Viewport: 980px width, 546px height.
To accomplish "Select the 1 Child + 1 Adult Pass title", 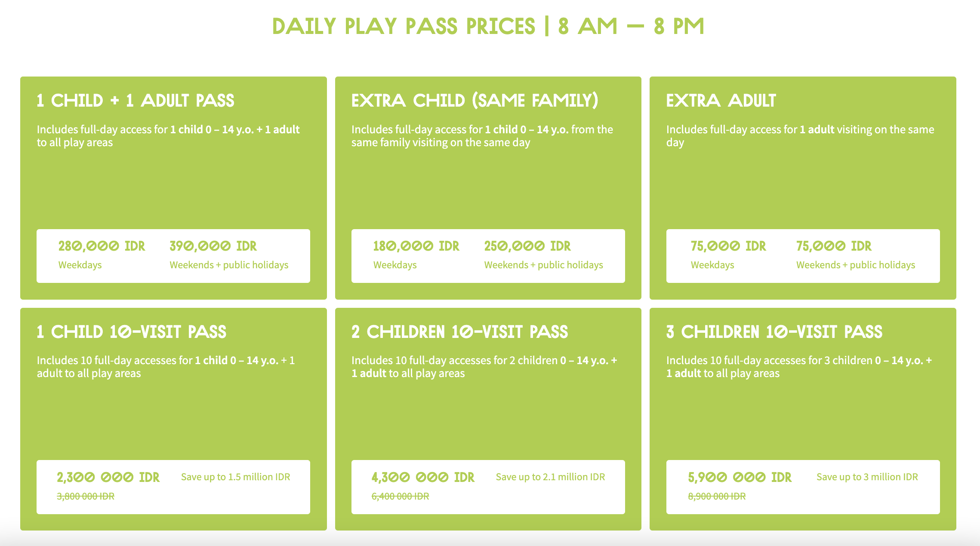I will coord(136,101).
